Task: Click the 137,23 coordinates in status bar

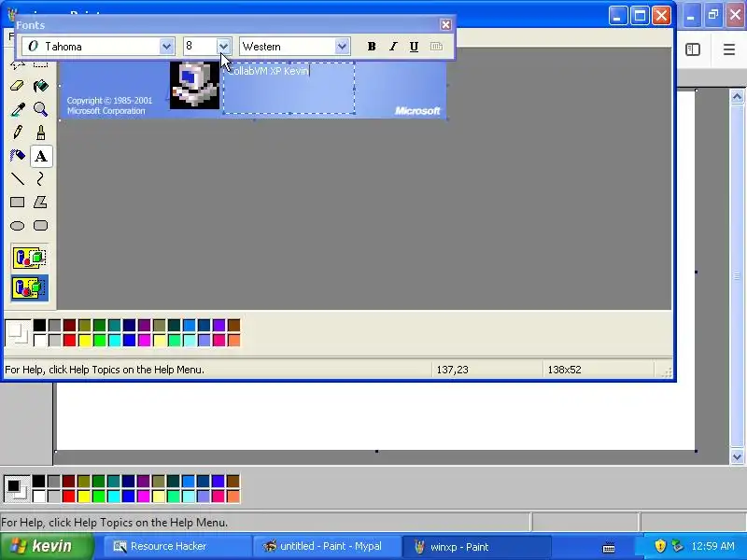Action: pos(452,370)
